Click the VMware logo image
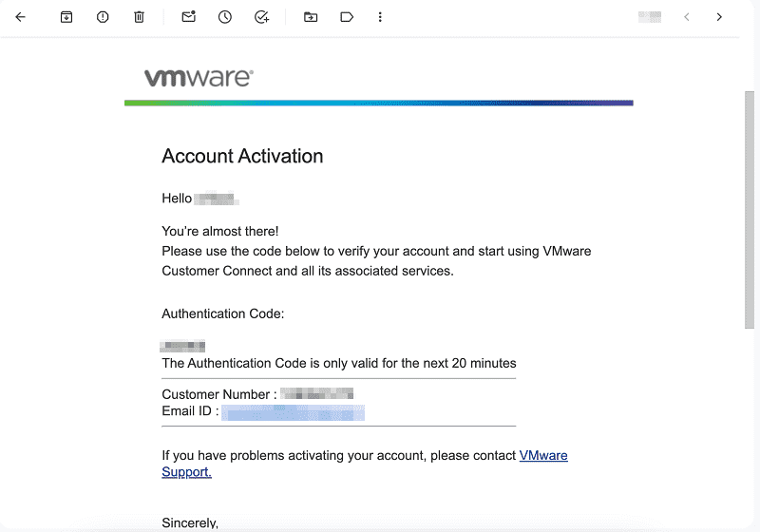760x532 pixels. pyautogui.click(x=199, y=78)
